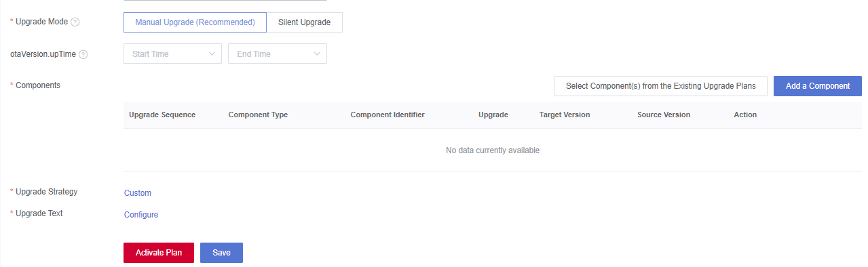Switch to Silent Upgrade mode

click(305, 22)
